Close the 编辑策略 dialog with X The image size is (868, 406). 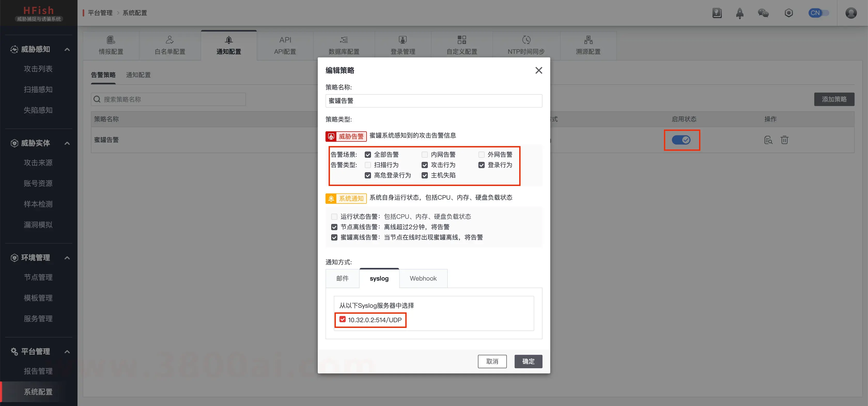pos(538,71)
